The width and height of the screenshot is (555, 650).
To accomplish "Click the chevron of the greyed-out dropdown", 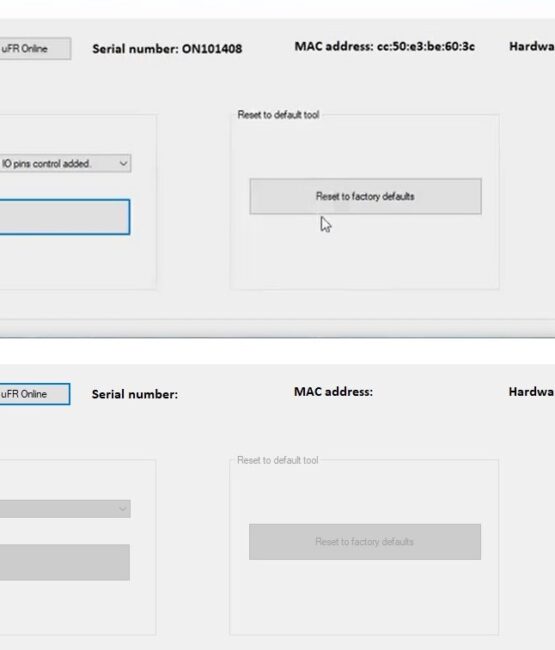I will point(122,509).
